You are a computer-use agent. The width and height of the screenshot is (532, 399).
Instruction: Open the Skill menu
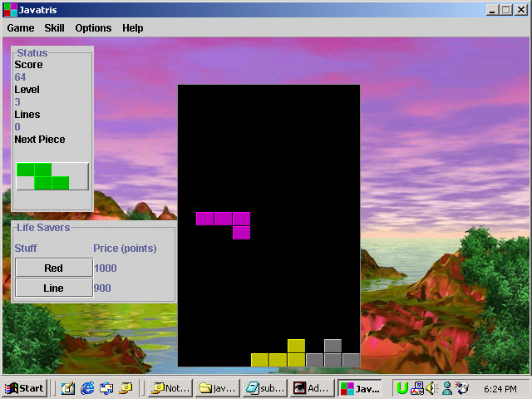[54, 27]
